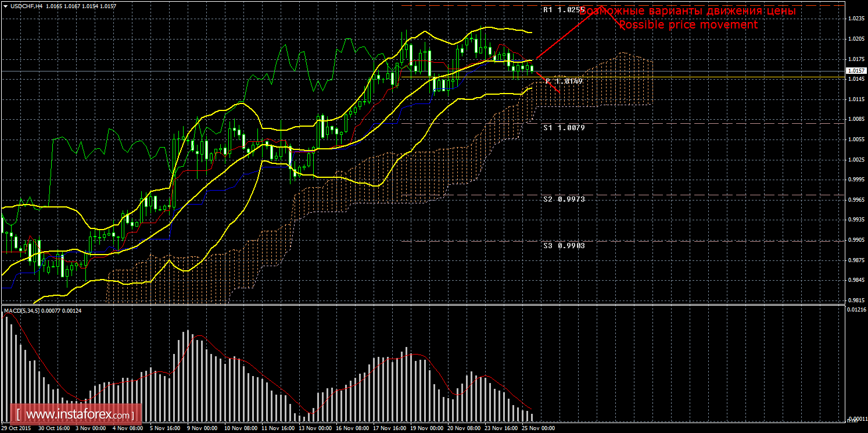The height and width of the screenshot is (433, 868).
Task: Click the 0.9875 price axis label
Action: pyautogui.click(x=856, y=260)
